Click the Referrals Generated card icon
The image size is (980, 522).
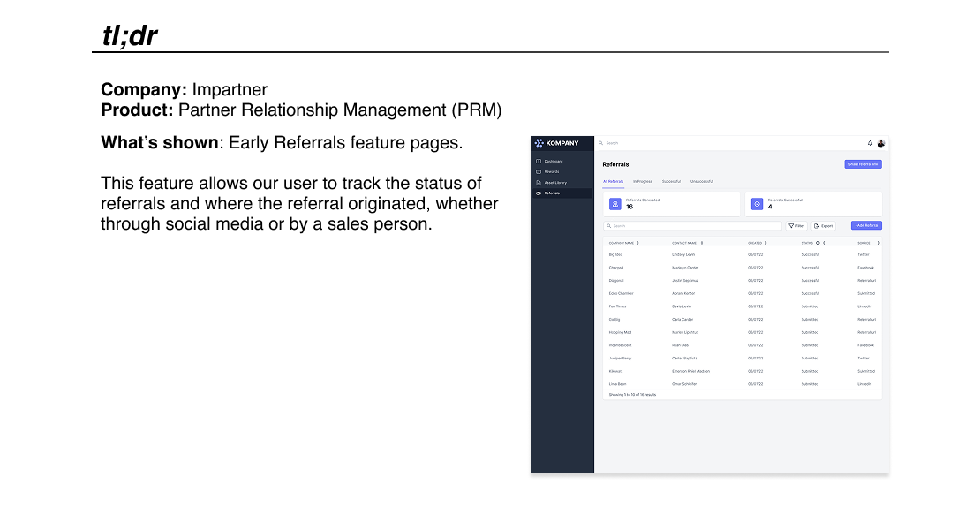[x=615, y=204]
